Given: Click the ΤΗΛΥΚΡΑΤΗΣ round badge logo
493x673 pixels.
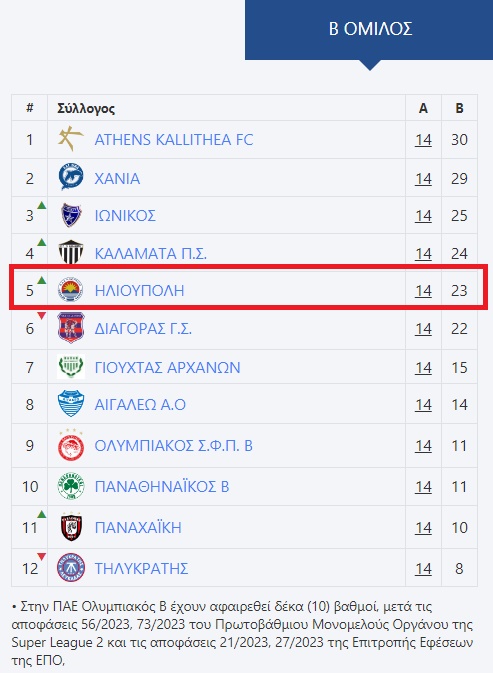Looking at the screenshot, I should [x=71, y=567].
